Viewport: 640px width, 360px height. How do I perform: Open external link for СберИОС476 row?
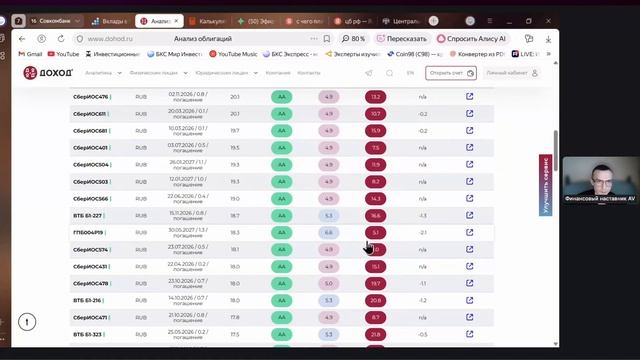(x=469, y=96)
